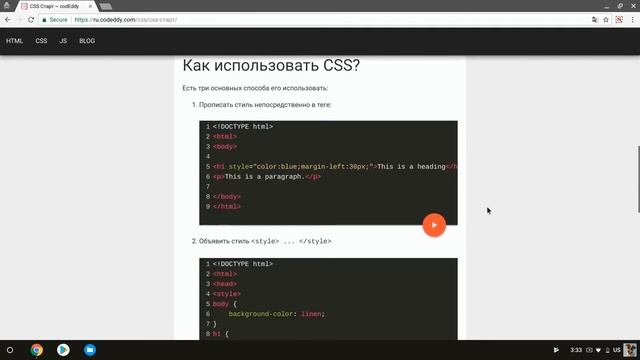Click the 'body {' line in second code block
The height and width of the screenshot is (360, 640).
pyautogui.click(x=224, y=304)
